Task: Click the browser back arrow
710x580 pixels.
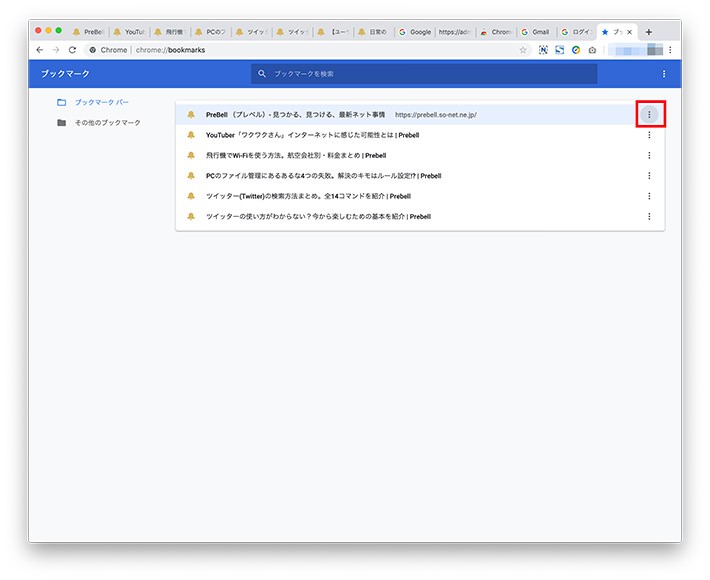Action: click(40, 50)
